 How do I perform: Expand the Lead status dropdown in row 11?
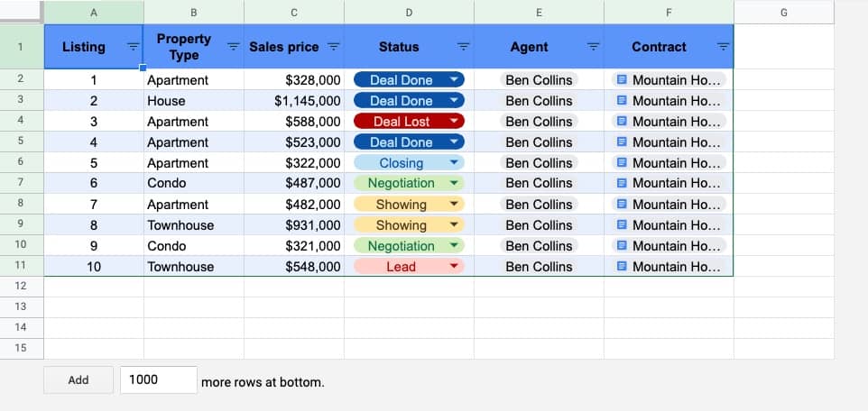(x=454, y=267)
